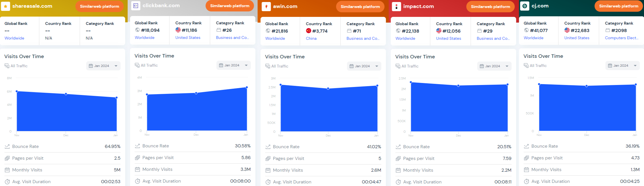This screenshot has width=644, height=186.
Task: Click cj.com visit duration 00:04:25
Action: (630, 181)
